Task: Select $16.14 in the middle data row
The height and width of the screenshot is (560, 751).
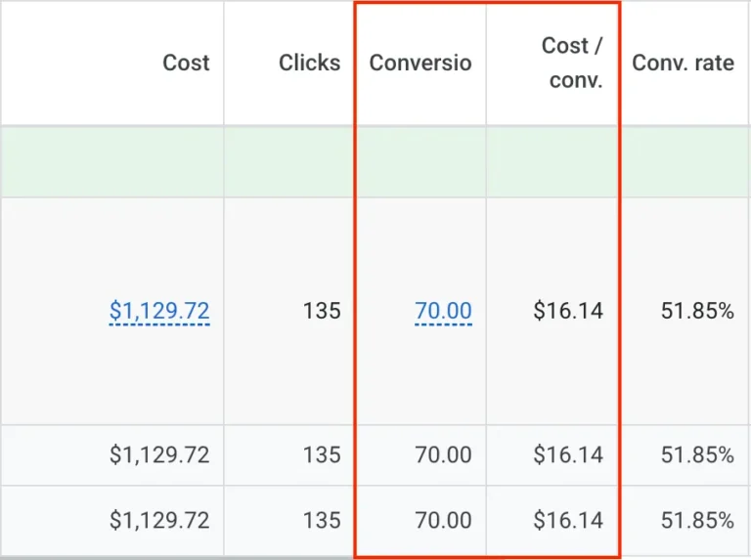Action: coord(568,455)
